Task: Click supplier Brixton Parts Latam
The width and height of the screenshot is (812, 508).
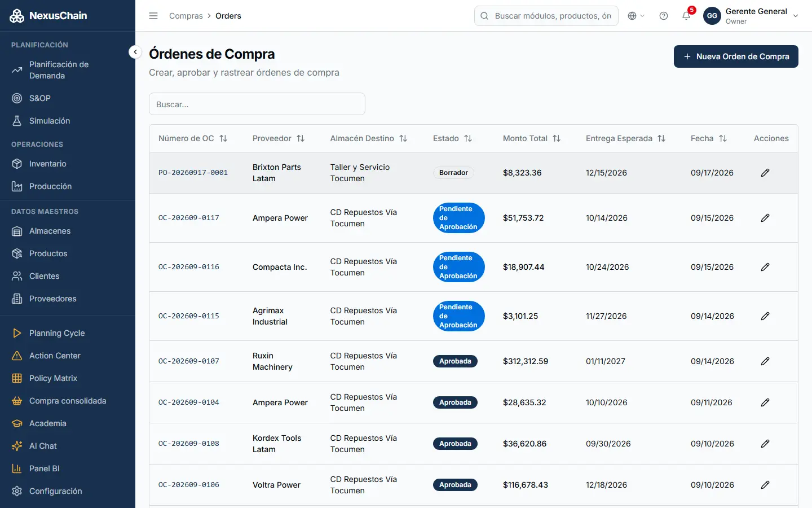Action: tap(277, 173)
